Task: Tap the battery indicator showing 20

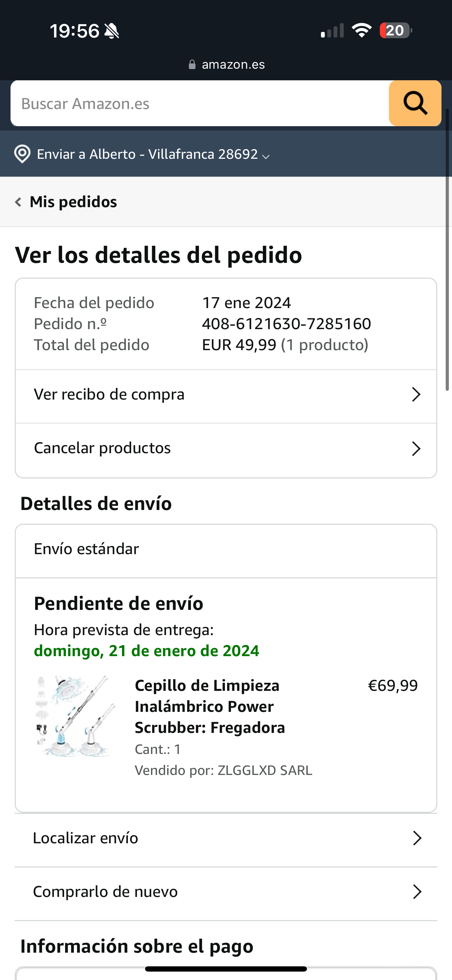Action: (395, 30)
